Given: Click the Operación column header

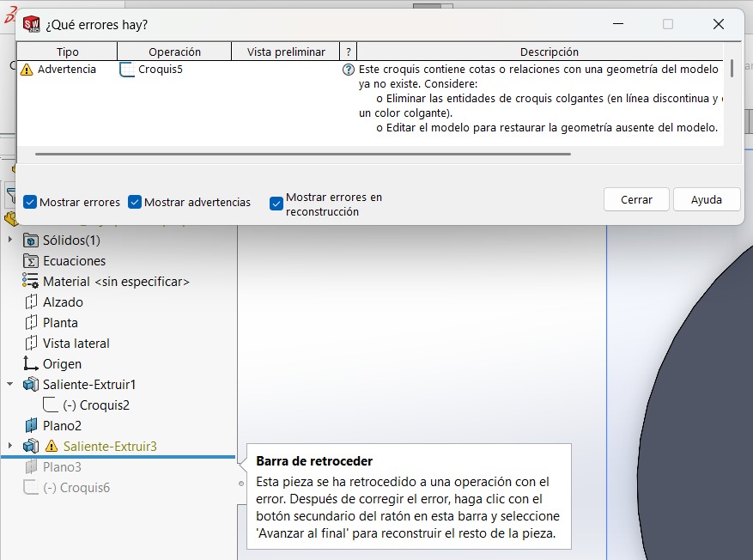Looking at the screenshot, I should [174, 52].
